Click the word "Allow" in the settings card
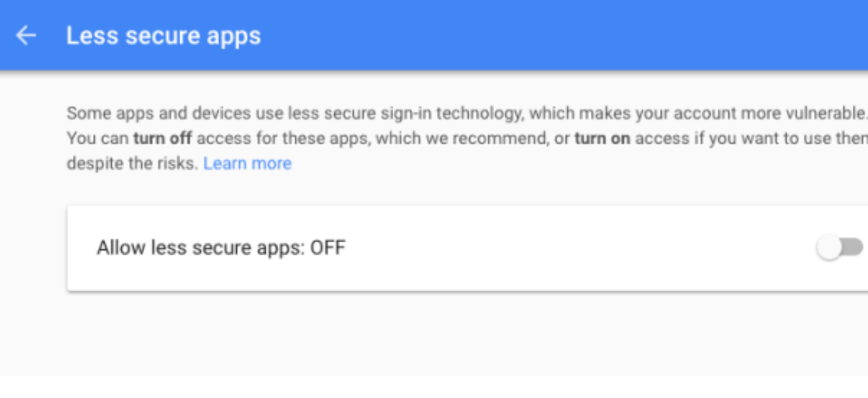The image size is (868, 398). pyautogui.click(x=121, y=248)
